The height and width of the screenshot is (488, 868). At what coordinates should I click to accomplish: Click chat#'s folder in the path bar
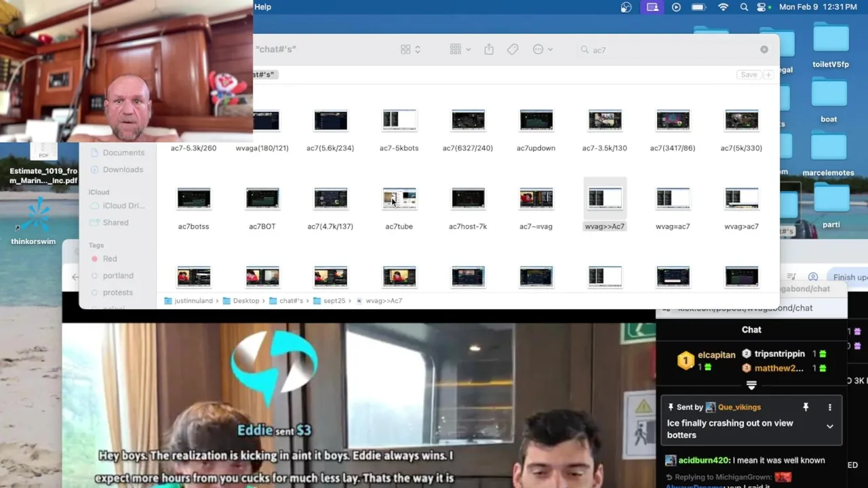[x=286, y=300]
